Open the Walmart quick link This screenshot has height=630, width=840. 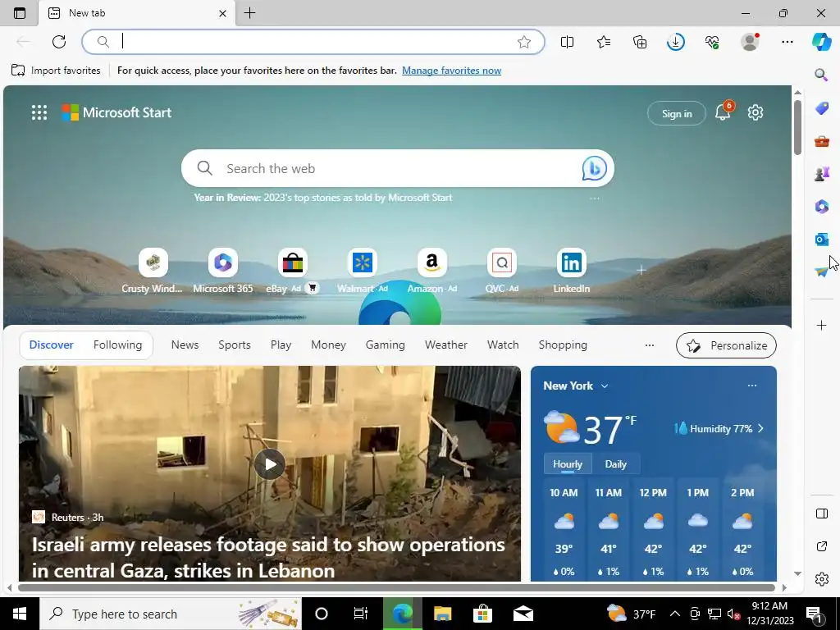(x=362, y=271)
